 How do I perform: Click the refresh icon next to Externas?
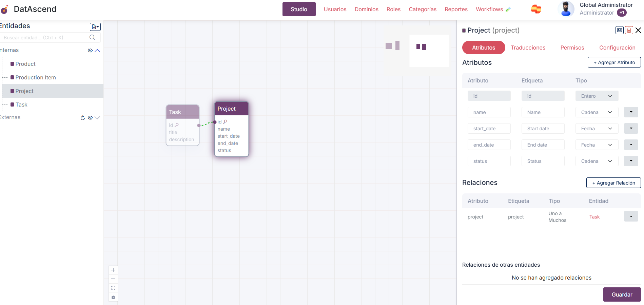point(82,118)
